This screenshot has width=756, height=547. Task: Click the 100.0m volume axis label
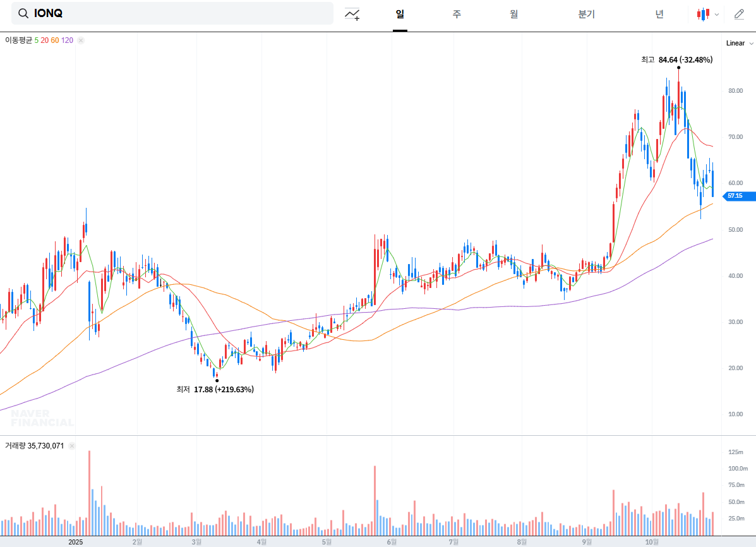[x=738, y=469]
